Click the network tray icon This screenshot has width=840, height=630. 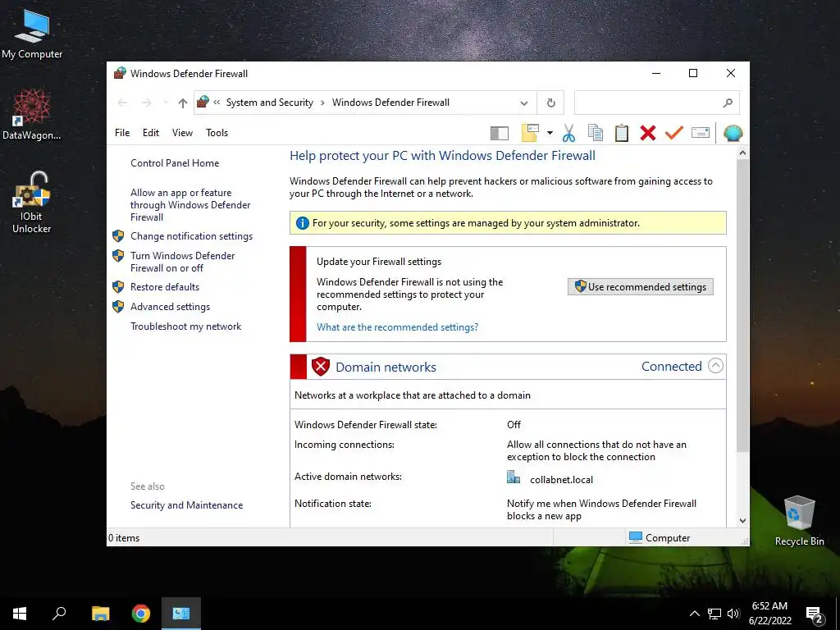[714, 614]
